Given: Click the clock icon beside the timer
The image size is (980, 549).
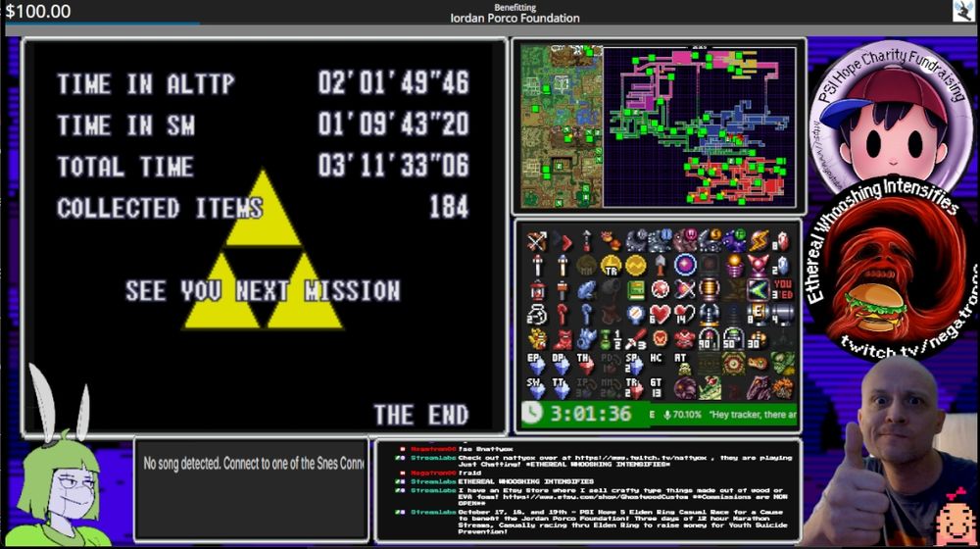Looking at the screenshot, I should pyautogui.click(x=532, y=413).
